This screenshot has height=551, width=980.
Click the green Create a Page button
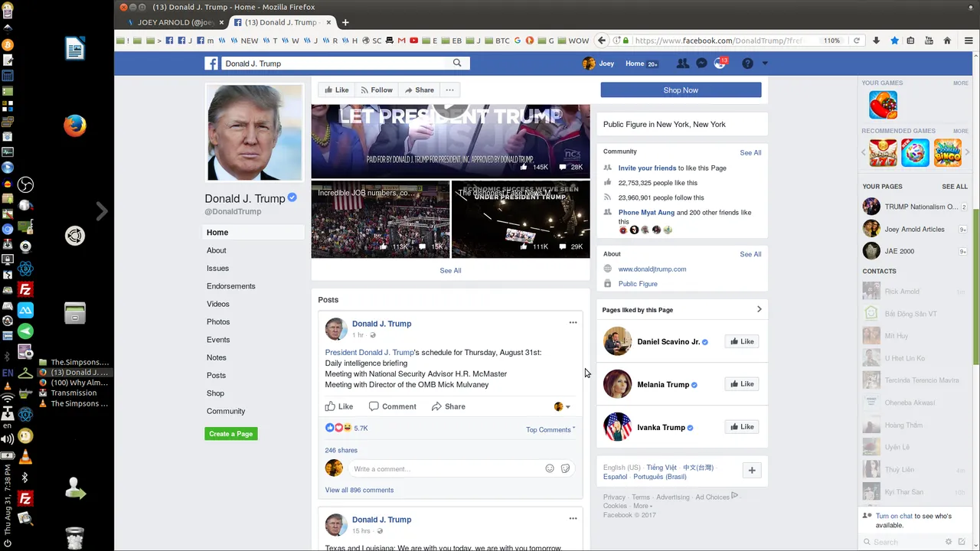(230, 434)
